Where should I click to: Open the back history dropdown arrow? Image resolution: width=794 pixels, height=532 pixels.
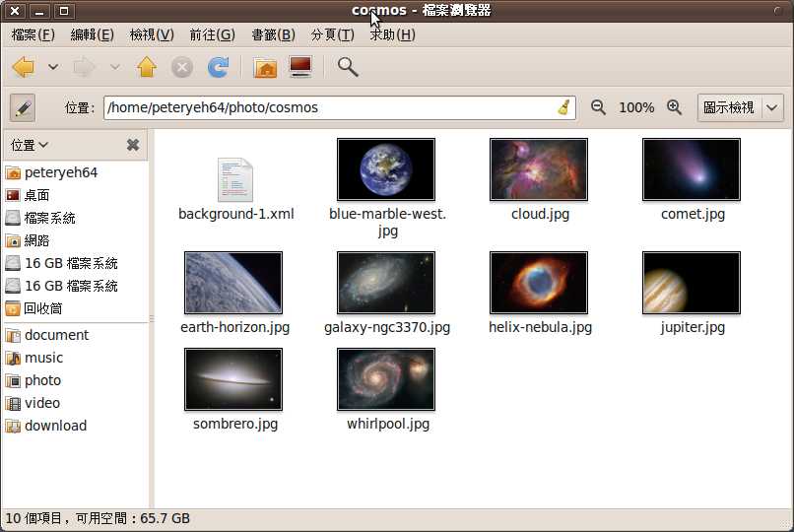(x=52, y=67)
